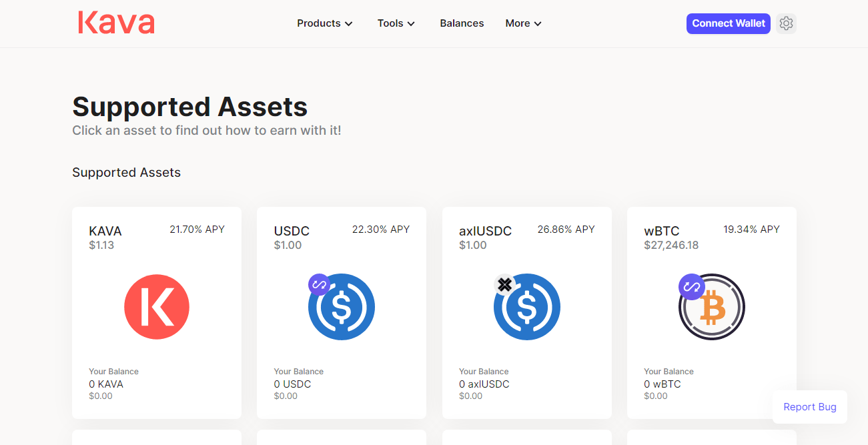The height and width of the screenshot is (445, 868).
Task: Click the Connect Wallet button
Action: pos(729,23)
